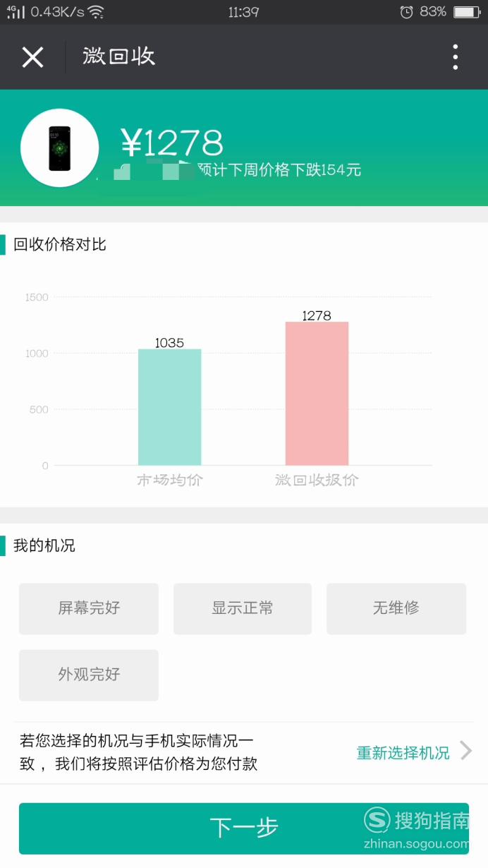Tap the condition agreement note text
488x868 pixels.
138,752
